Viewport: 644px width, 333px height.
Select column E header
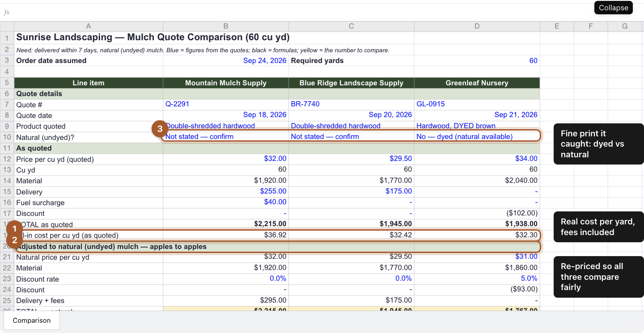(x=557, y=26)
